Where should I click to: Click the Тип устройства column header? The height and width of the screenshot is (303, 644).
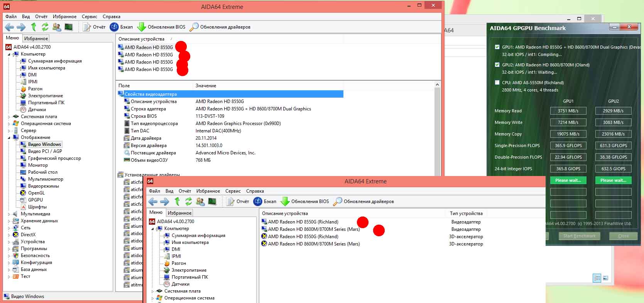click(466, 213)
